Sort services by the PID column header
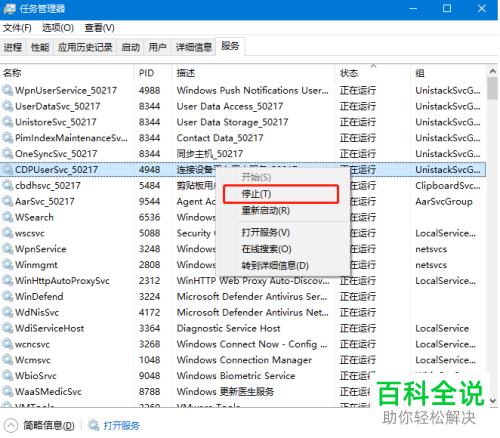 [x=153, y=73]
